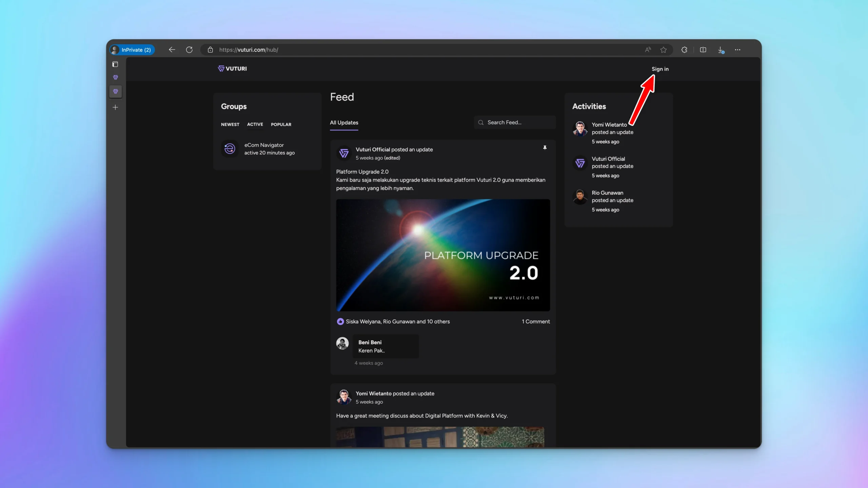The width and height of the screenshot is (868, 488).
Task: Click the Vuturi logo in the header
Action: click(x=232, y=69)
